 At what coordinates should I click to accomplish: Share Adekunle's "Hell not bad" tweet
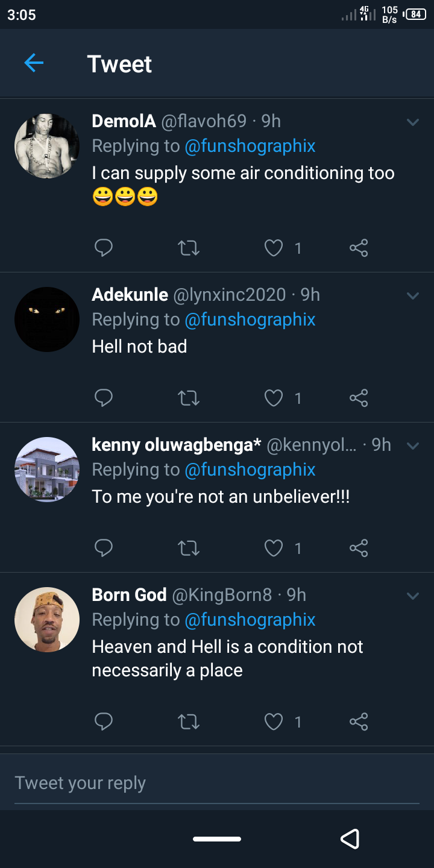(359, 398)
